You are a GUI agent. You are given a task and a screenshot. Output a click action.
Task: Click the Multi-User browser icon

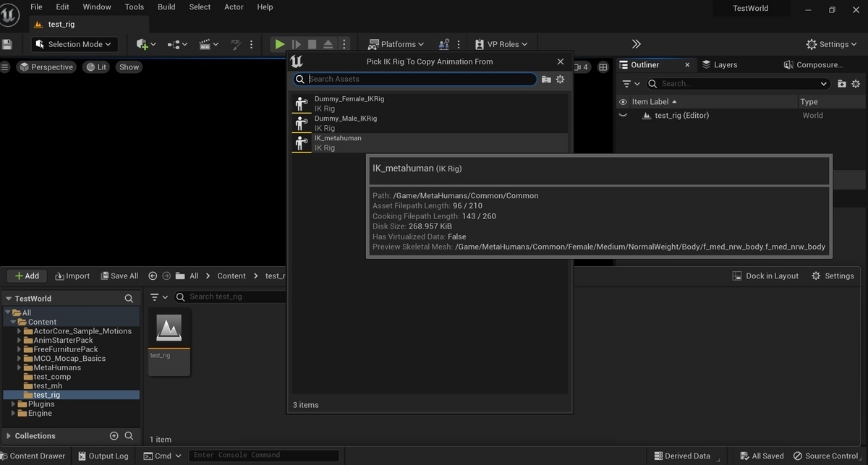coord(444,44)
